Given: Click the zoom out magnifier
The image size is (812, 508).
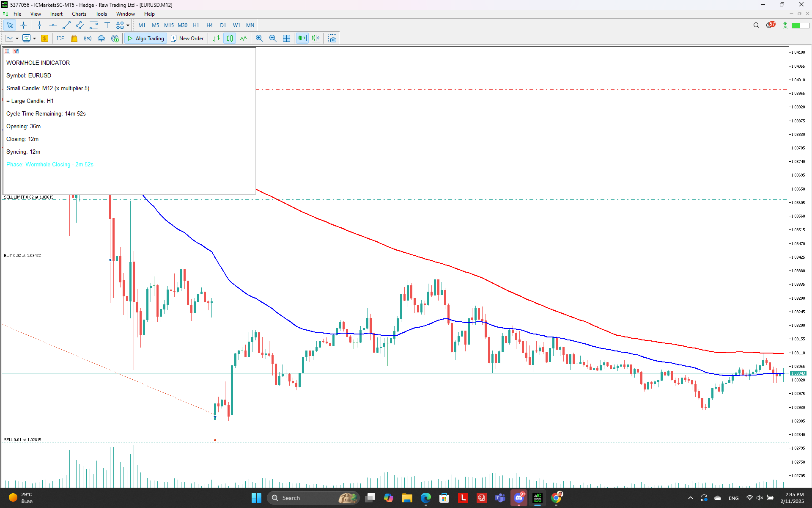Looking at the screenshot, I should point(273,39).
